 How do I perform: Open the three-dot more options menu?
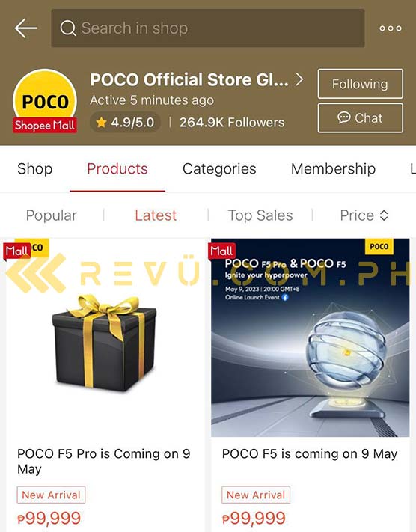tap(391, 28)
